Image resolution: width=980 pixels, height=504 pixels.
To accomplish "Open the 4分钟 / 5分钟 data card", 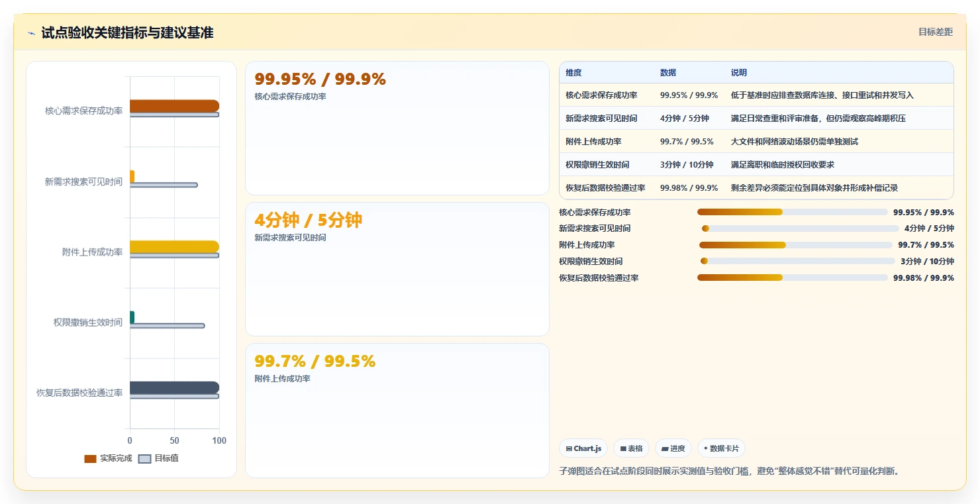I will (x=397, y=270).
